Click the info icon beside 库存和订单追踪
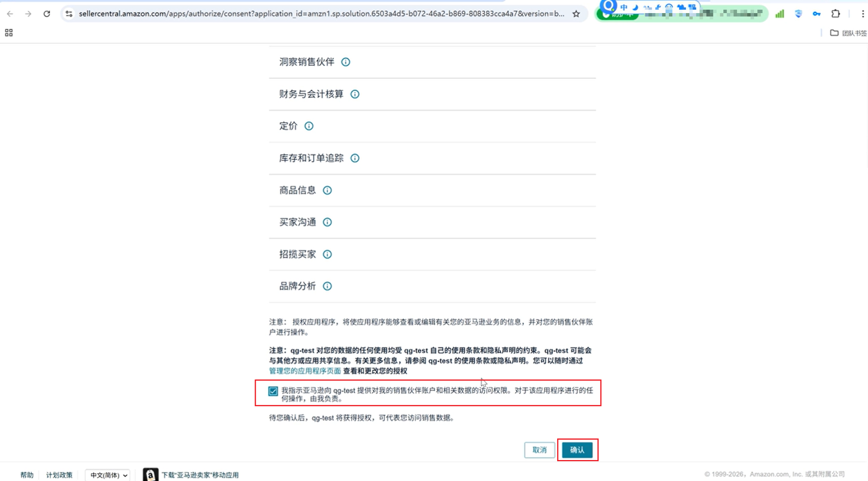The width and height of the screenshot is (868, 481). (x=355, y=158)
